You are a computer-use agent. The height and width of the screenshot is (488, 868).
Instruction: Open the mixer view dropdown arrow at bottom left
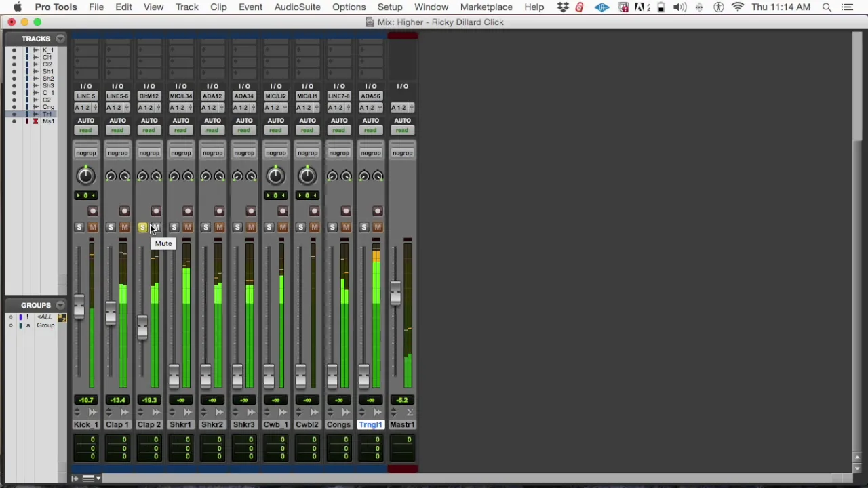98,479
